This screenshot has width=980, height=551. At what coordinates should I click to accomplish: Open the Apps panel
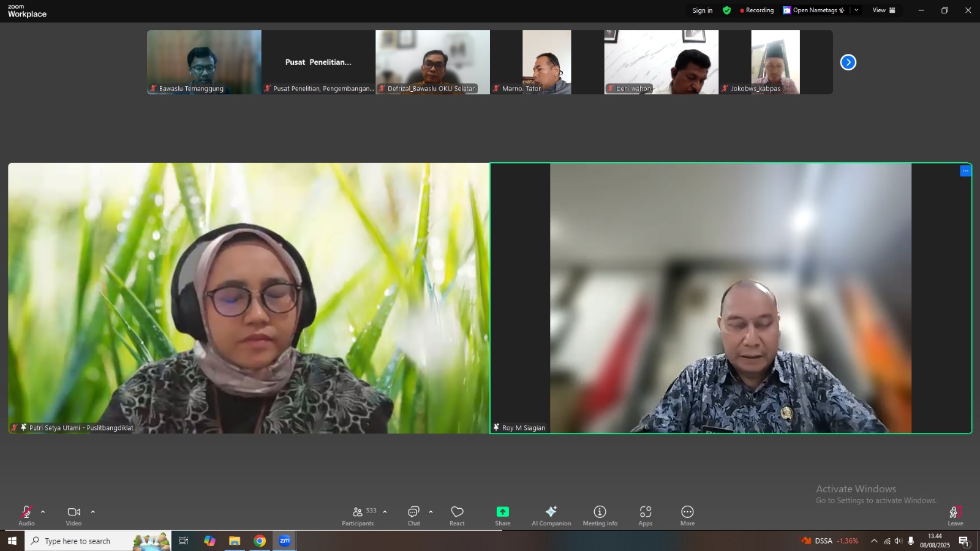[645, 515]
